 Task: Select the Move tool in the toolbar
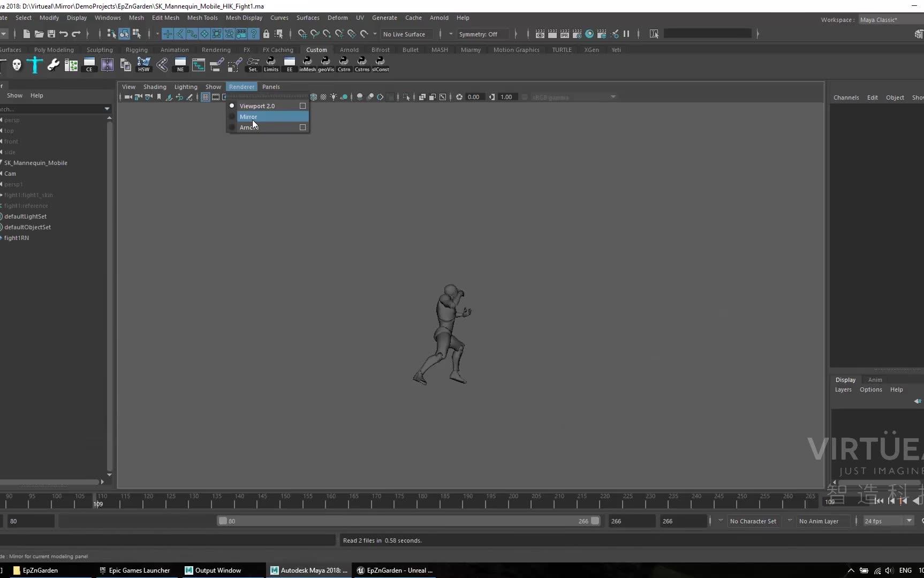click(x=168, y=34)
